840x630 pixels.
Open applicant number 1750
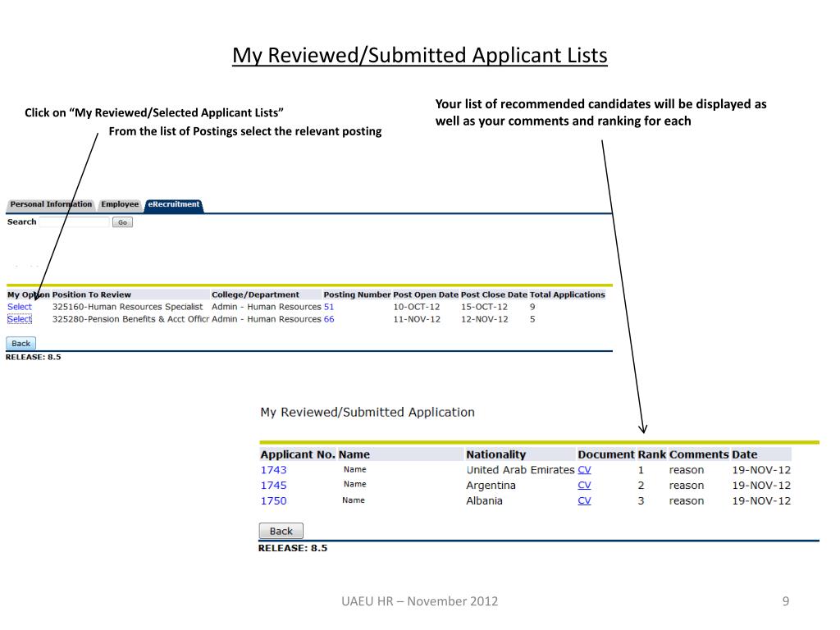tap(273, 500)
